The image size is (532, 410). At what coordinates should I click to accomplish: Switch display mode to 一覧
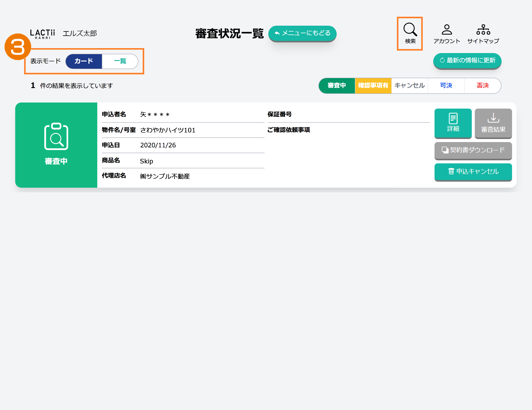[120, 61]
